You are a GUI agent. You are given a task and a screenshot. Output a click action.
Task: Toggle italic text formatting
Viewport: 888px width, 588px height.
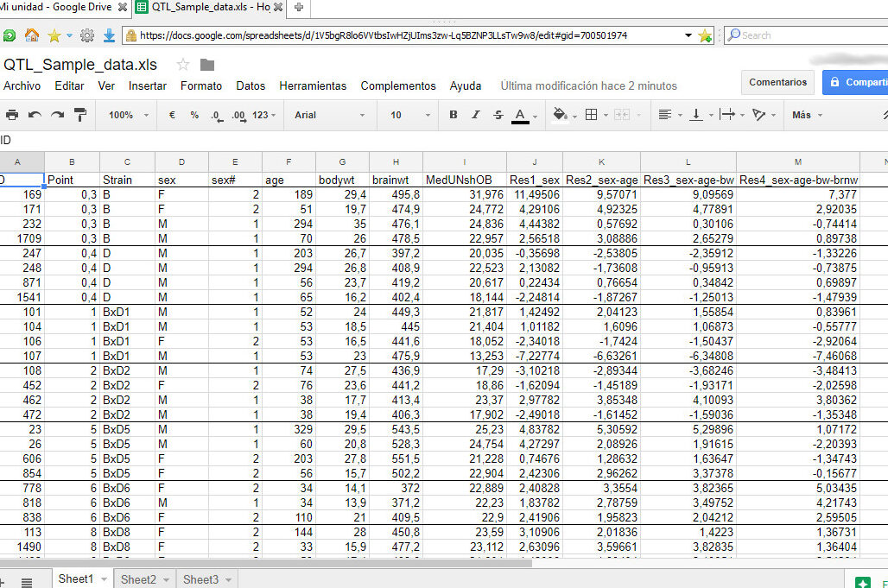475,115
